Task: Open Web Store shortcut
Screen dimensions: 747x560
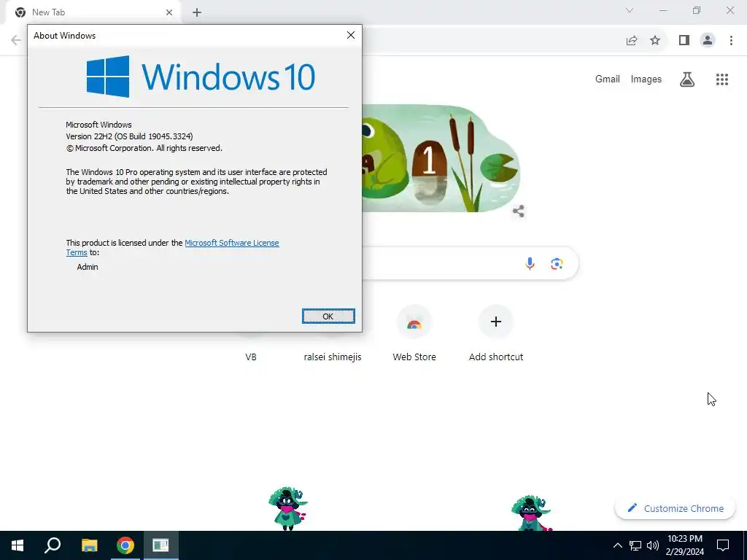Action: [x=414, y=334]
